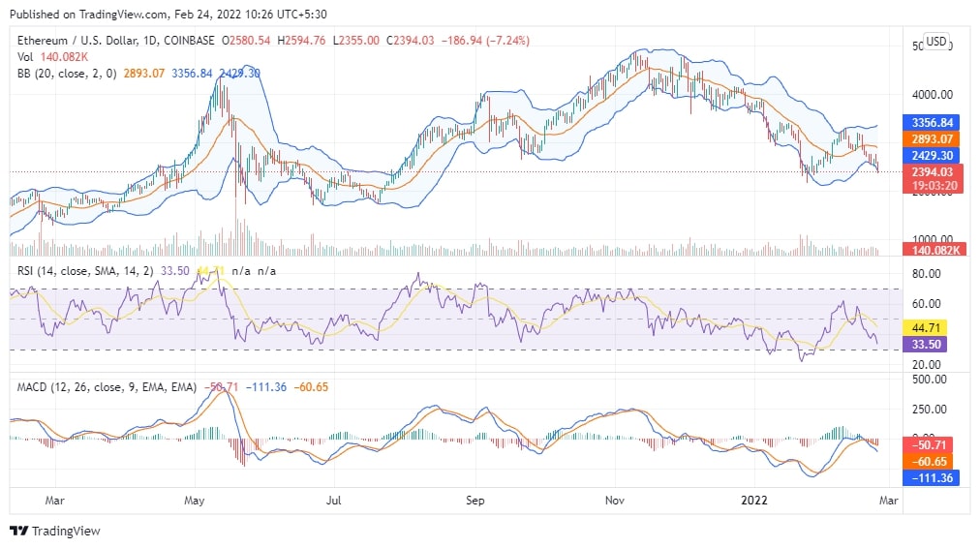This screenshot has width=980, height=548.
Task: Click the Sep date on time axis
Action: coord(475,501)
